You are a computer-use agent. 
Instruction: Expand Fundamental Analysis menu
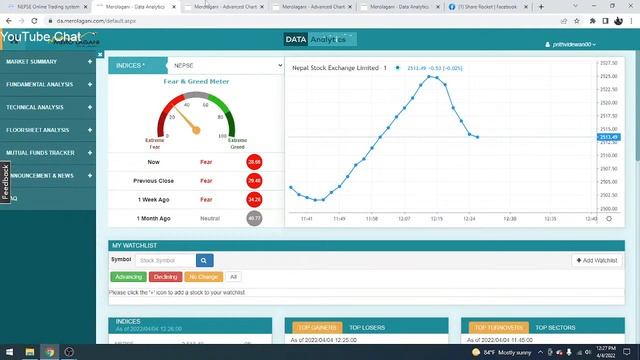click(x=48, y=84)
